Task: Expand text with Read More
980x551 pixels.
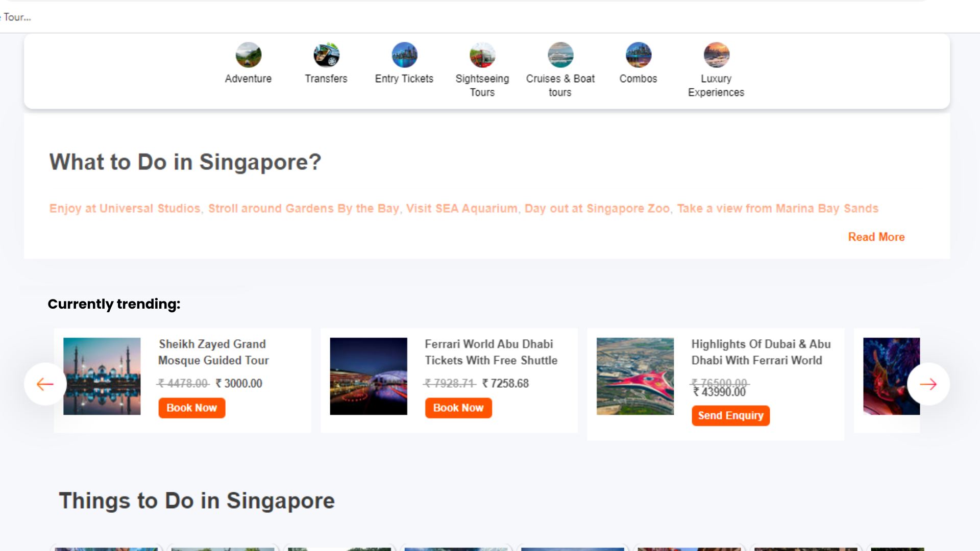Action: (876, 237)
